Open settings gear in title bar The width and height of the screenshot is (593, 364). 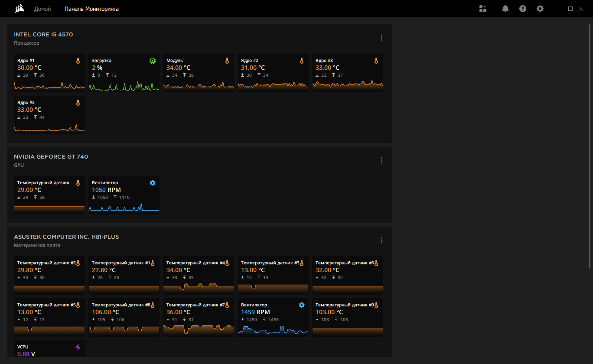540,9
